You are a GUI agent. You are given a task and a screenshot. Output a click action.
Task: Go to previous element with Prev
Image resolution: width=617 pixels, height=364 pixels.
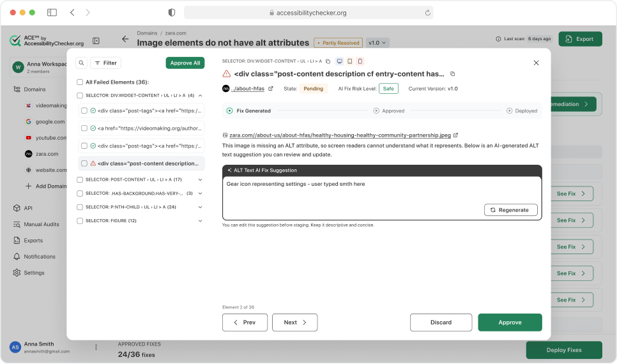pyautogui.click(x=245, y=322)
